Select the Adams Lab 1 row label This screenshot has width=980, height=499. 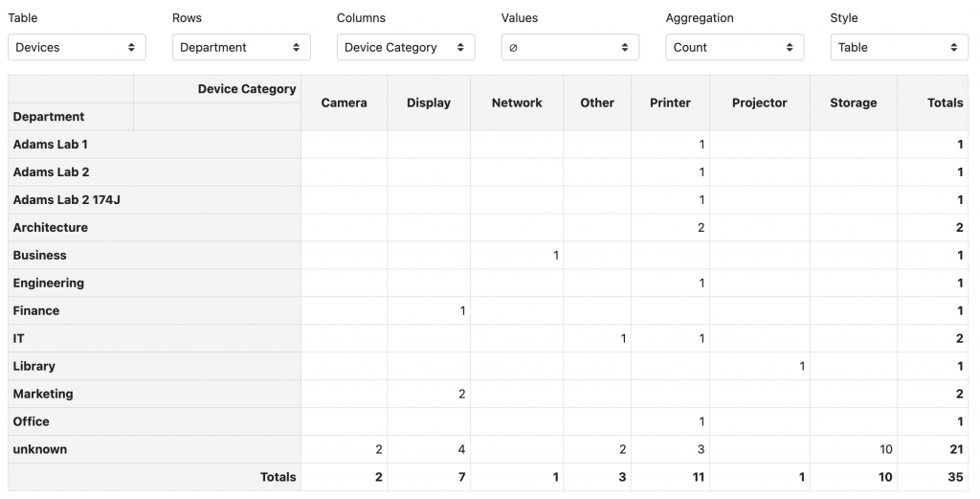coord(51,145)
